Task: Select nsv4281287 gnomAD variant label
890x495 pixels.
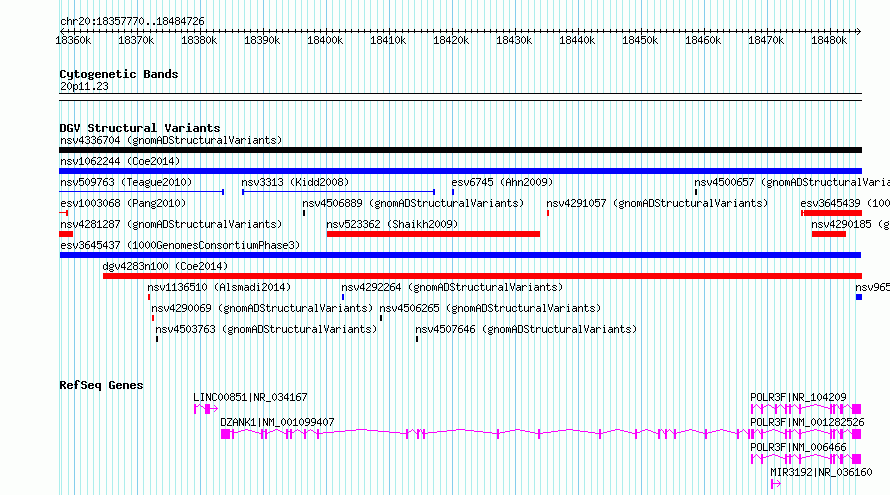Action: (171, 224)
